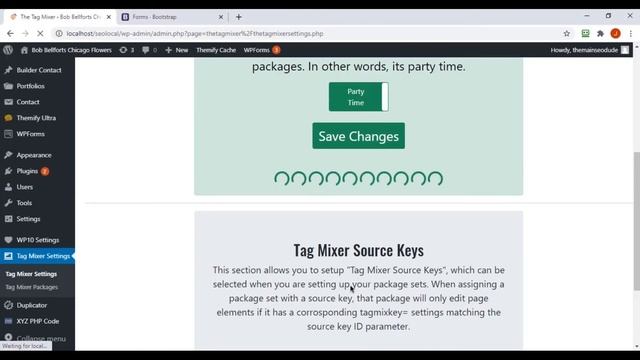Screen dimensions: 640x360
Task: Click the Tag Mixer Settings icon
Action: (x=8, y=256)
